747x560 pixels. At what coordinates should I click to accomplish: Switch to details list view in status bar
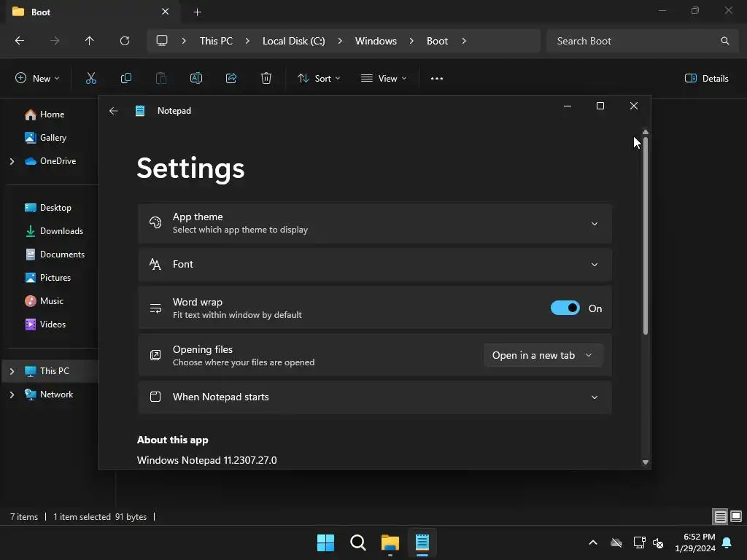pos(720,516)
